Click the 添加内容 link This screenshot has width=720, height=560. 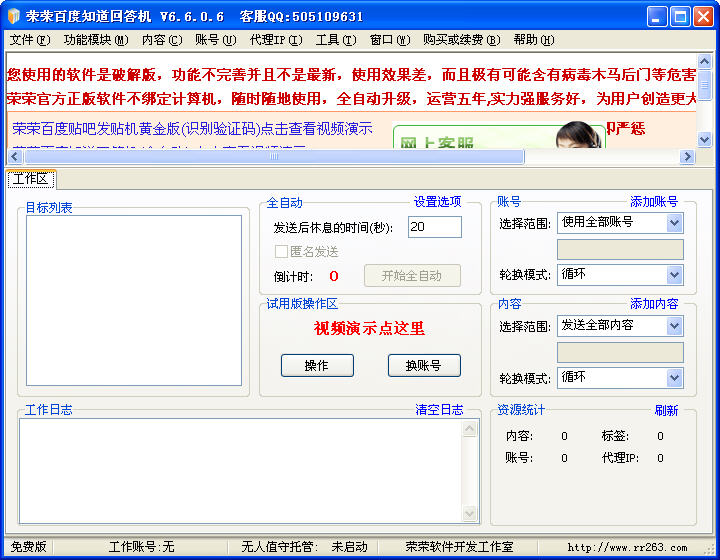click(x=654, y=304)
